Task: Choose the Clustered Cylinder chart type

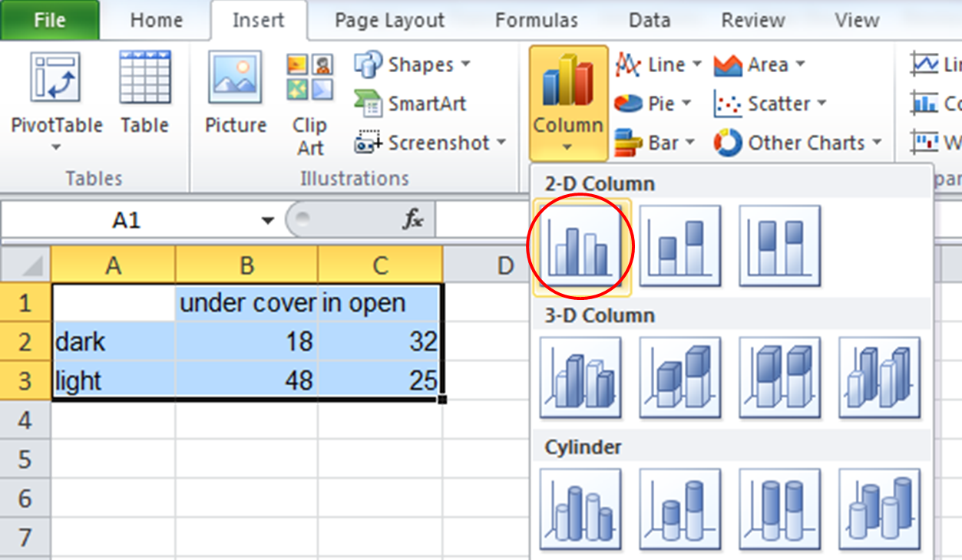Action: [580, 509]
